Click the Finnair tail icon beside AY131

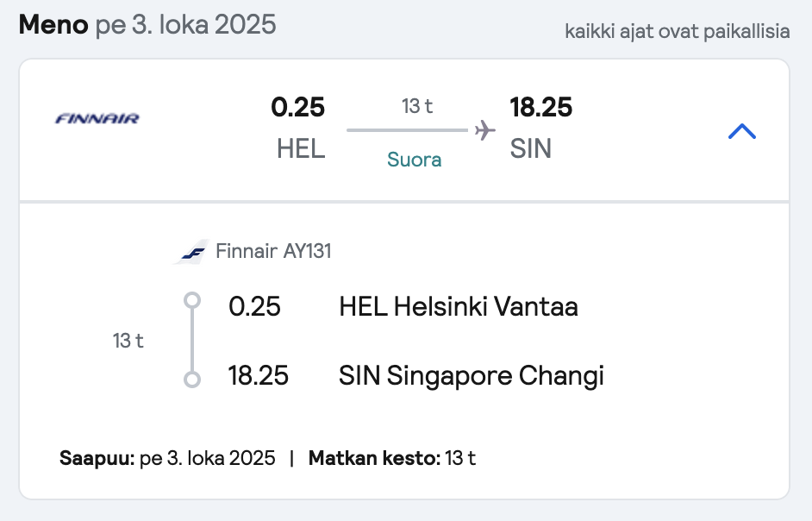(191, 252)
